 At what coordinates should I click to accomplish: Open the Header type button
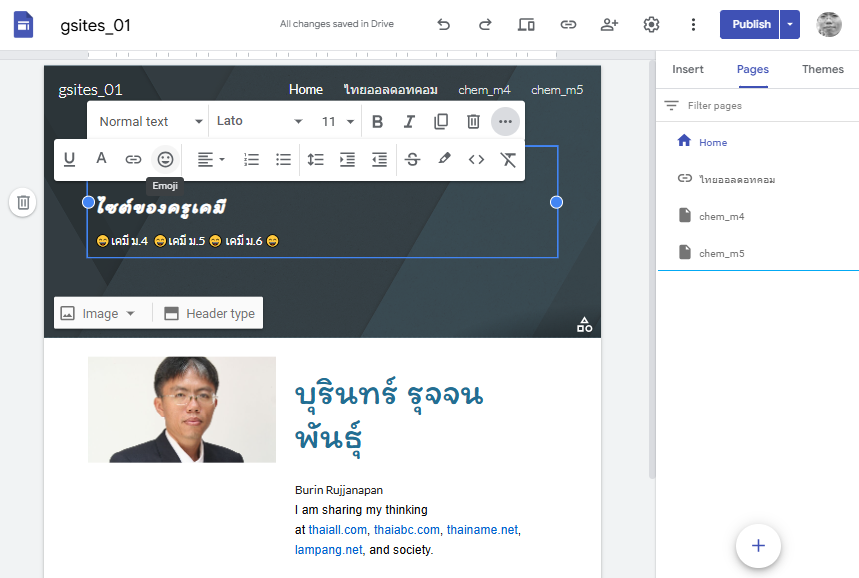tap(209, 313)
